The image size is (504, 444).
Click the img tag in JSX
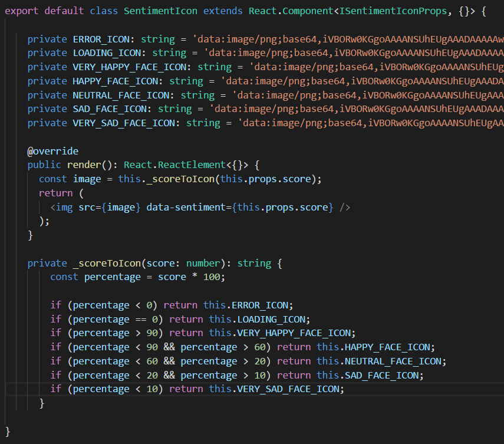click(64, 207)
